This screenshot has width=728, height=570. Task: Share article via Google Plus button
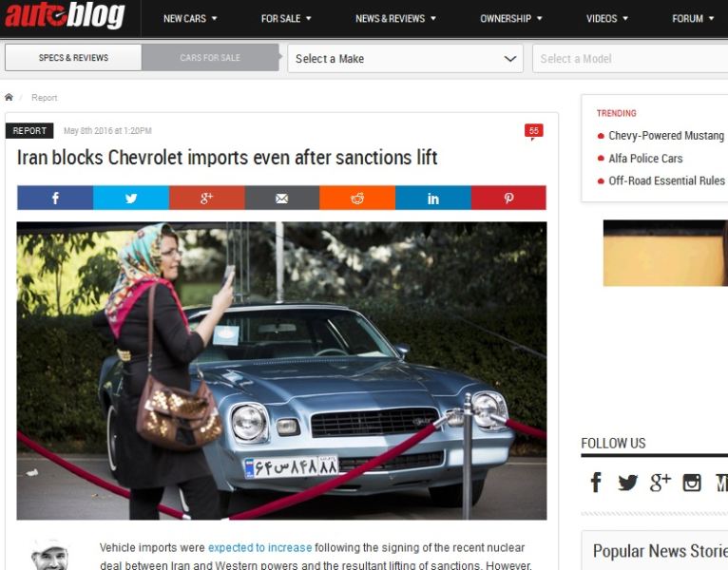click(x=206, y=199)
